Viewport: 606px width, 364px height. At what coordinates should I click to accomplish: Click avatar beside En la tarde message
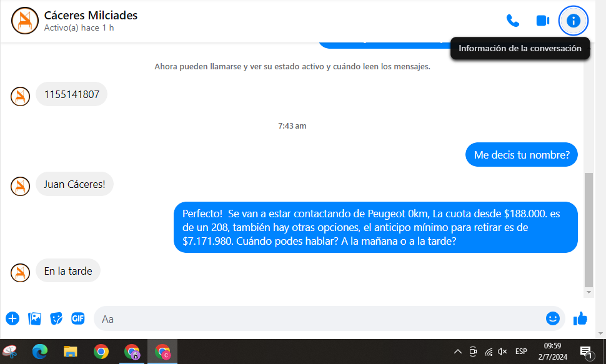tap(20, 272)
